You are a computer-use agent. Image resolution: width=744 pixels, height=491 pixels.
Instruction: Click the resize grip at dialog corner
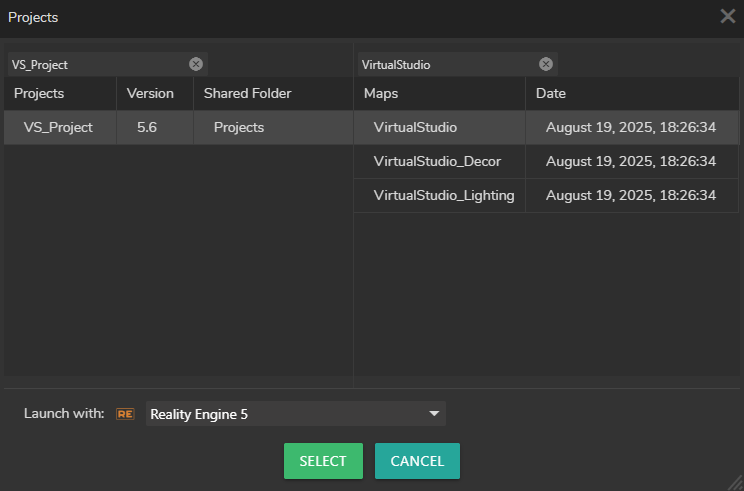(735, 483)
